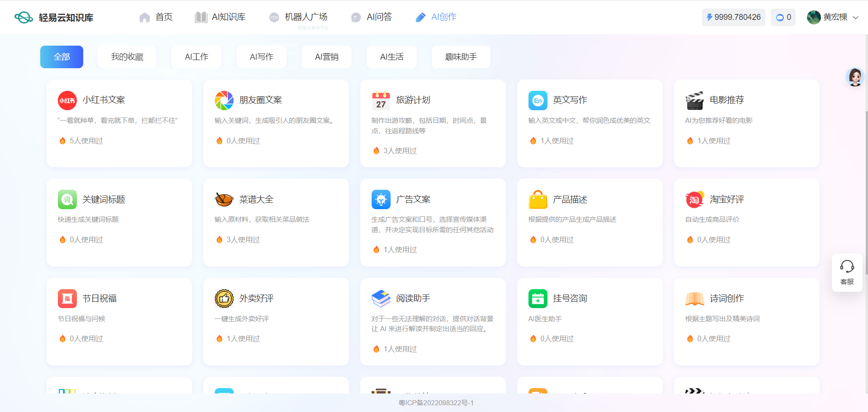Select the AI工作 category tab
Image resolution: width=868 pixels, height=412 pixels.
pyautogui.click(x=196, y=57)
